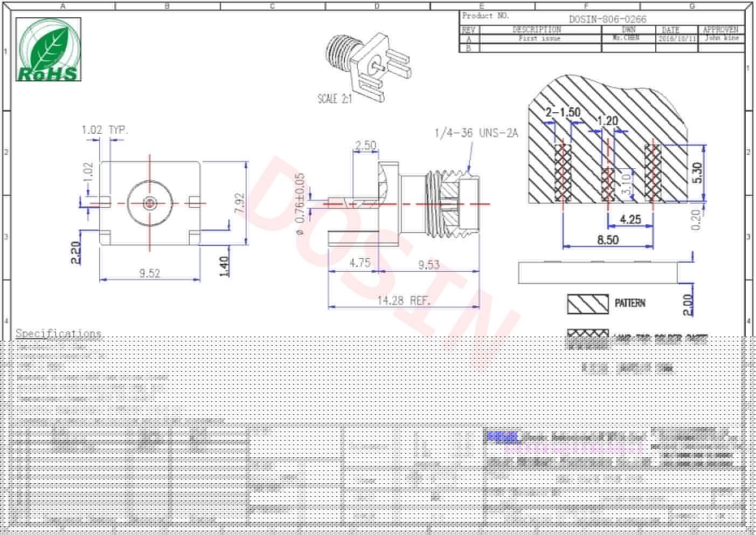Click the 9.53 dimension label
The height and width of the screenshot is (535, 756).
point(429,265)
